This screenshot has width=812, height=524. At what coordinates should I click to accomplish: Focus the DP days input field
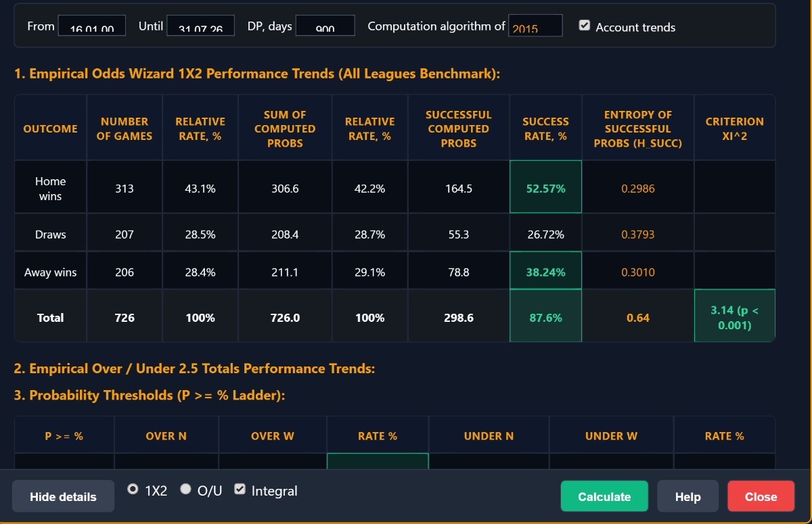[325, 26]
